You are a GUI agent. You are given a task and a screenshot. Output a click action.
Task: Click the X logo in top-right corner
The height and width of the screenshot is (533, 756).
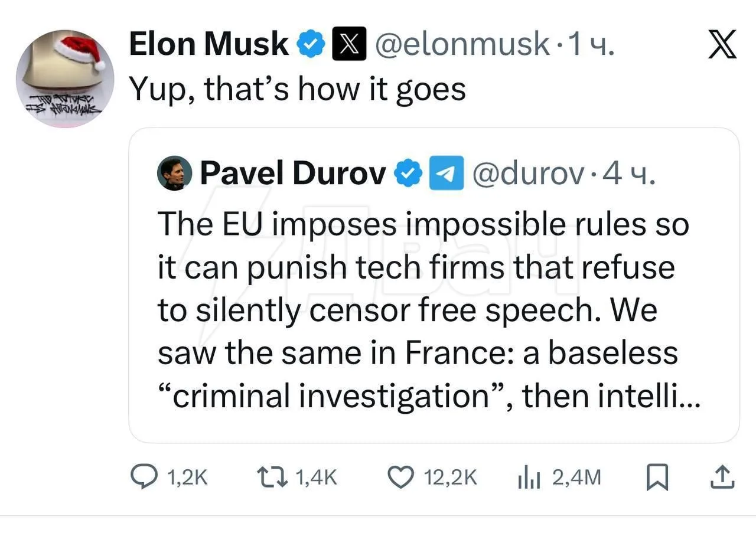[x=722, y=45]
